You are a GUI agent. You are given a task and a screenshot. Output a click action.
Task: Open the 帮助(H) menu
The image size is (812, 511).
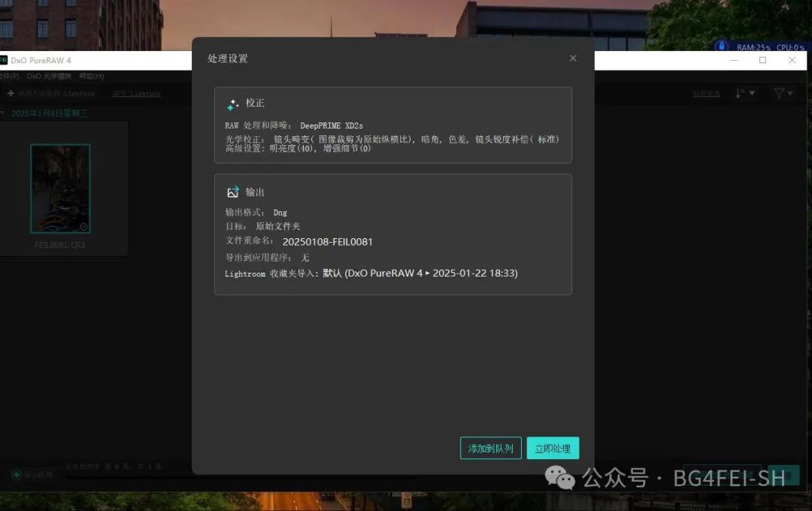click(91, 76)
